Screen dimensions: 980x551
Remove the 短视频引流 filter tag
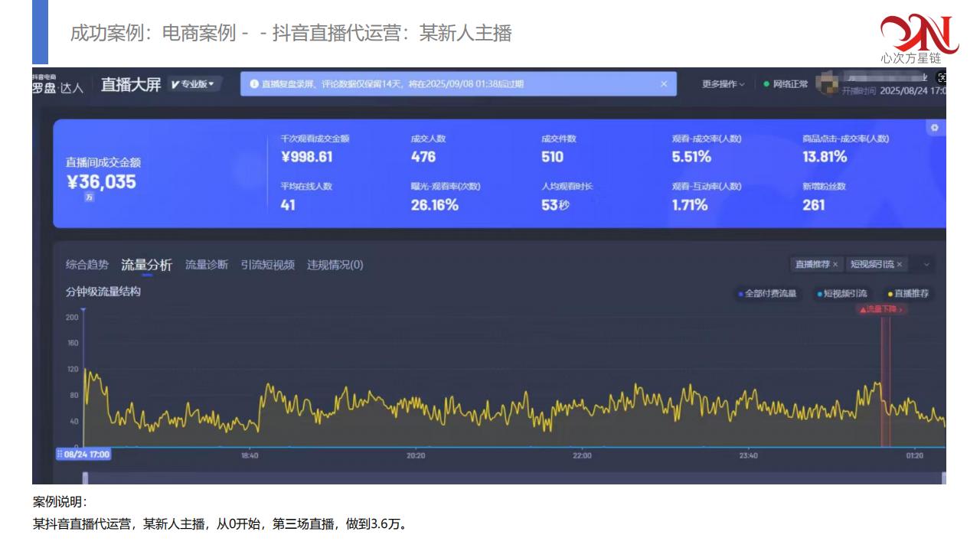[900, 264]
